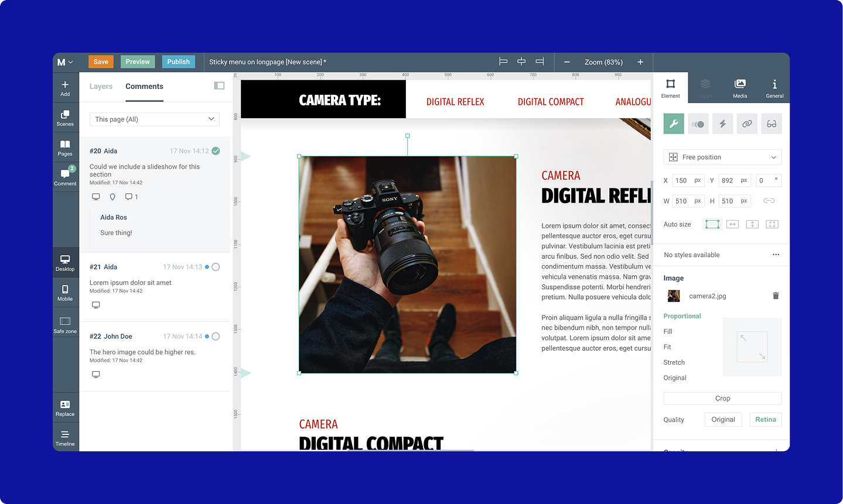843x504 pixels.
Task: Open the 'Free position' dropdown
Action: (x=722, y=157)
